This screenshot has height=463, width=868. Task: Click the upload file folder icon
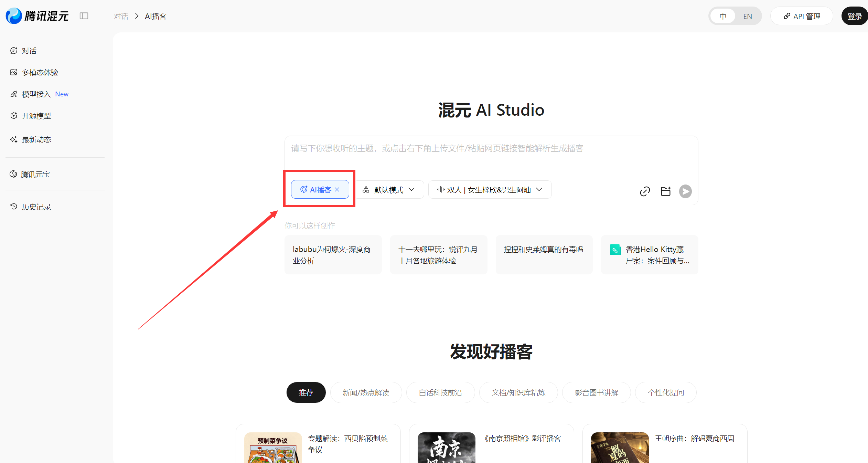tap(666, 191)
